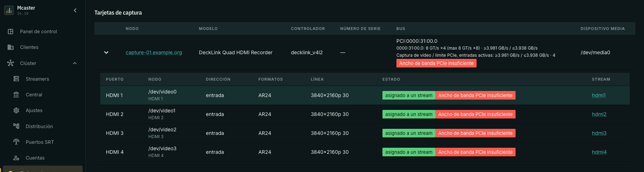
Task: Open the hdmi3 stream link
Action: coord(599,133)
